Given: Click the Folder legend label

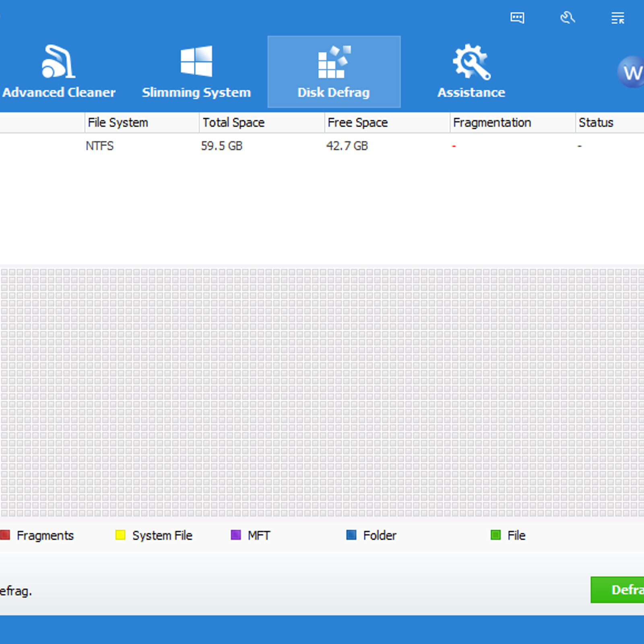Looking at the screenshot, I should click(x=380, y=536).
